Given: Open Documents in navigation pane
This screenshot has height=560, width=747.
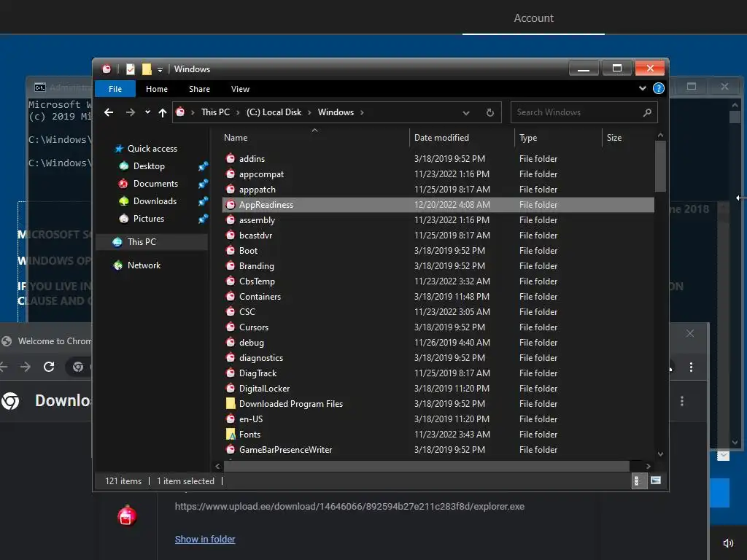Looking at the screenshot, I should click(155, 184).
